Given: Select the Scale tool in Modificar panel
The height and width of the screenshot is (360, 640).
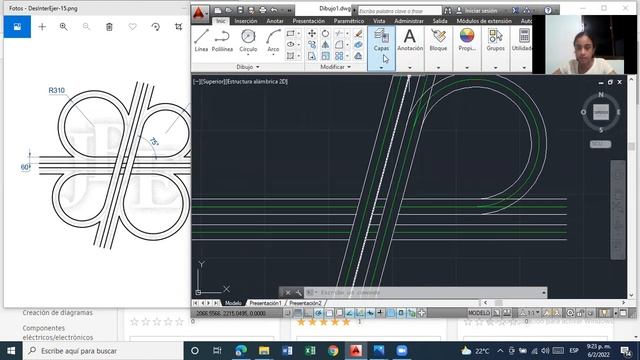Looking at the screenshot, I should point(325,56).
